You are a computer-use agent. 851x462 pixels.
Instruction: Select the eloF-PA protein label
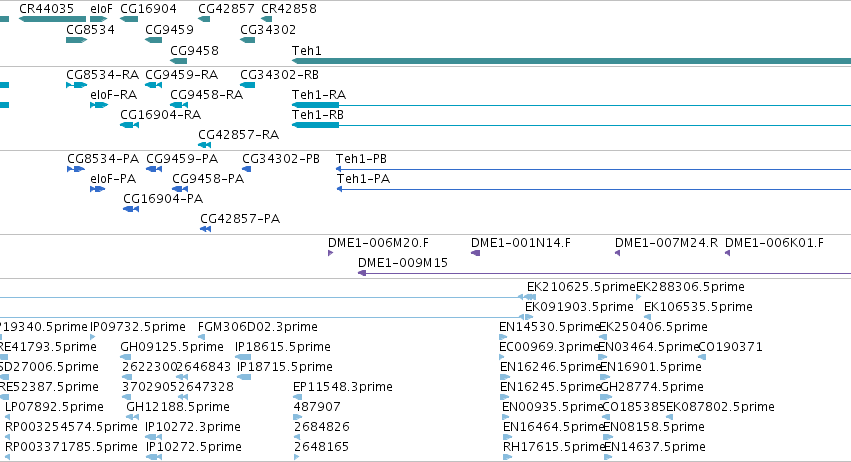113,179
